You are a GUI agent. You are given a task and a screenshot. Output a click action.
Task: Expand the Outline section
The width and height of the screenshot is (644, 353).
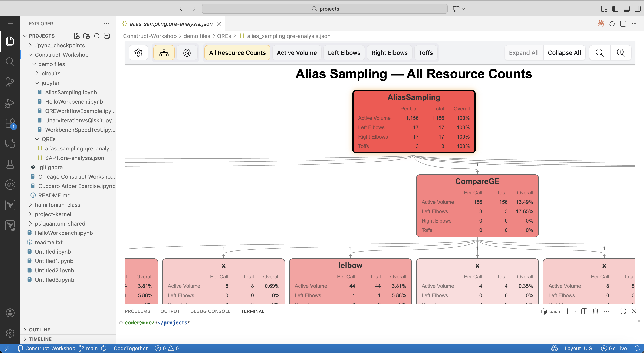pos(68,330)
